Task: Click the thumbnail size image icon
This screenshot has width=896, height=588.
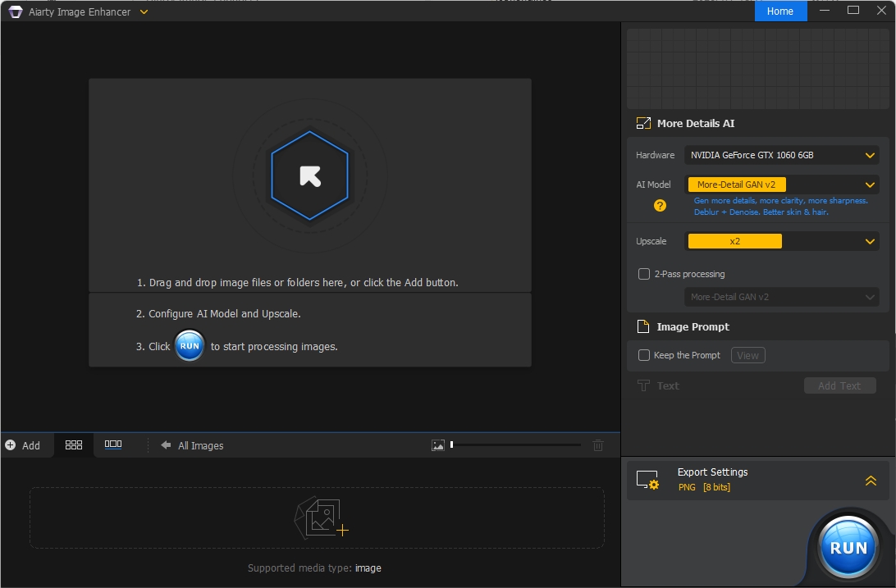Action: click(438, 445)
